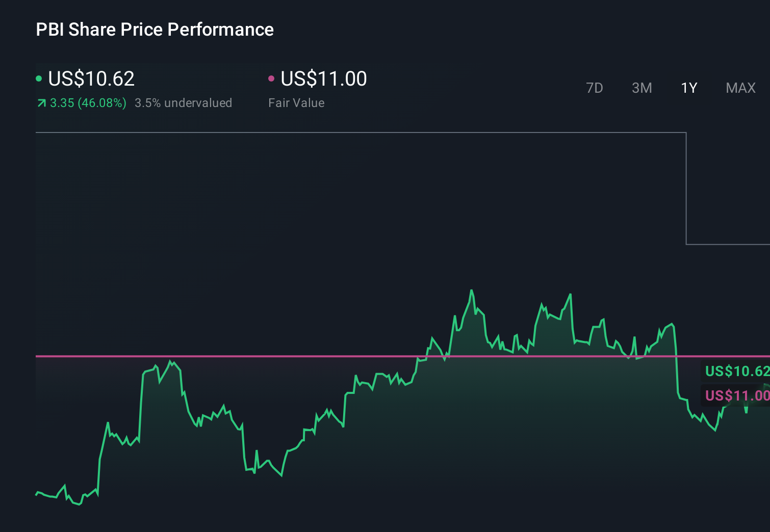
Task: Click the pink dot beside fair value
Action: tap(271, 78)
